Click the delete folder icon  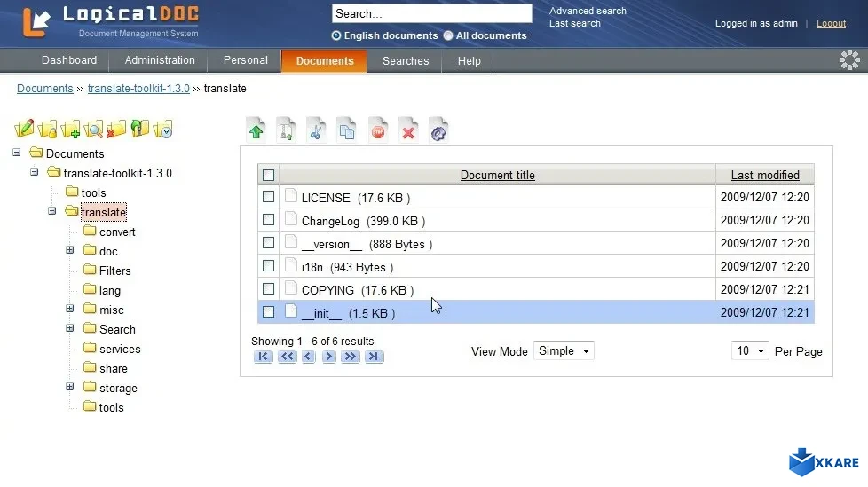pyautogui.click(x=116, y=129)
